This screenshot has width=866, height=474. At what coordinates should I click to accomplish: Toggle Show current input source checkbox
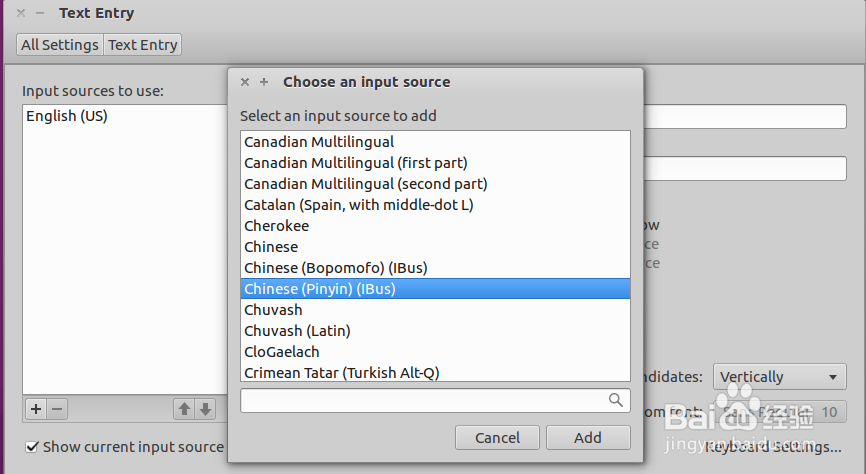33,447
